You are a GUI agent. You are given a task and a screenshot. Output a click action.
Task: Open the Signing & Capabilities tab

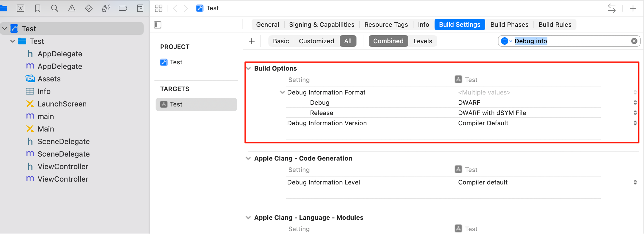(322, 24)
